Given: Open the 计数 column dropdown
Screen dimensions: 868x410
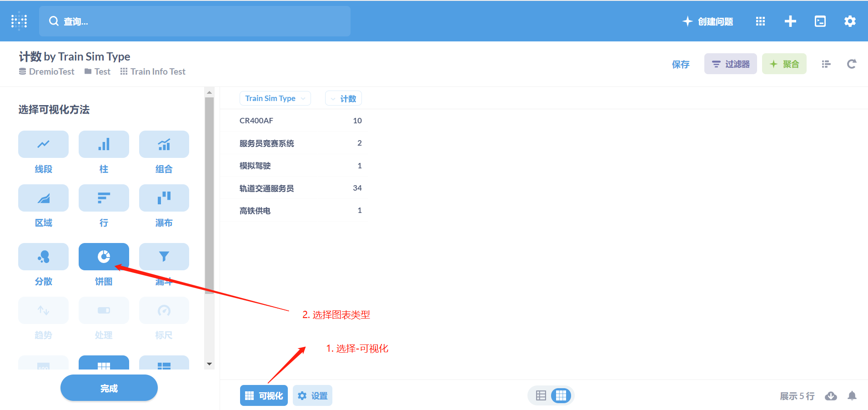Looking at the screenshot, I should point(343,98).
